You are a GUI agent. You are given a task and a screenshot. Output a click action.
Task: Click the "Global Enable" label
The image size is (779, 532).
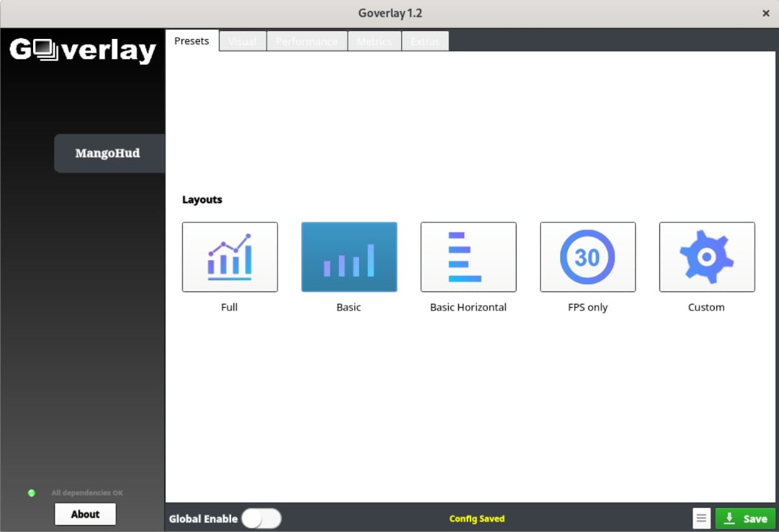[x=203, y=519]
